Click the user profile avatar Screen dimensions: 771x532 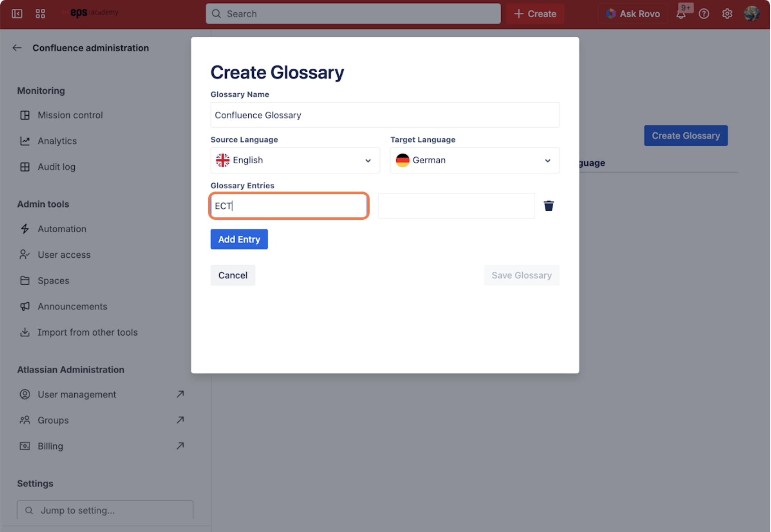(751, 14)
